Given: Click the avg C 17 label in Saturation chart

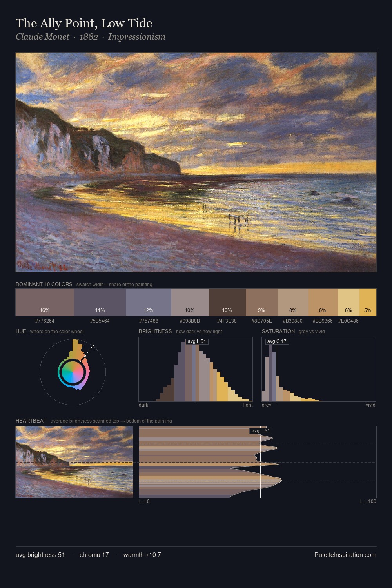Looking at the screenshot, I should click(x=277, y=341).
